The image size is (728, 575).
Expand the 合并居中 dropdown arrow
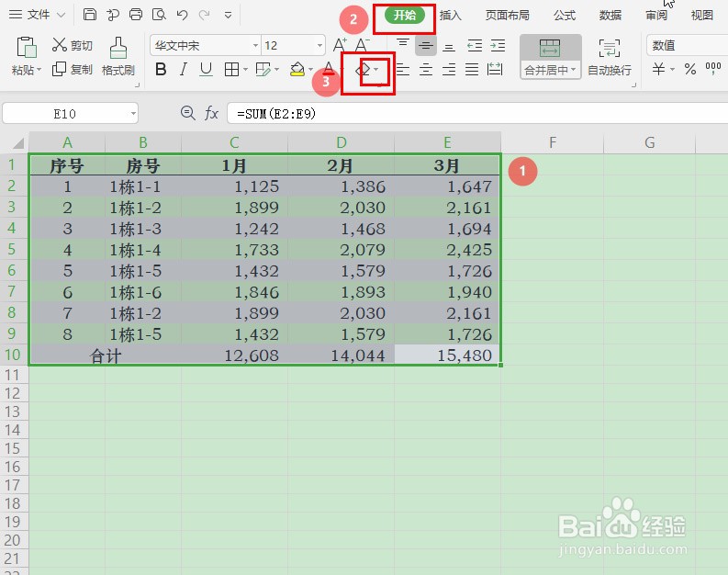574,70
